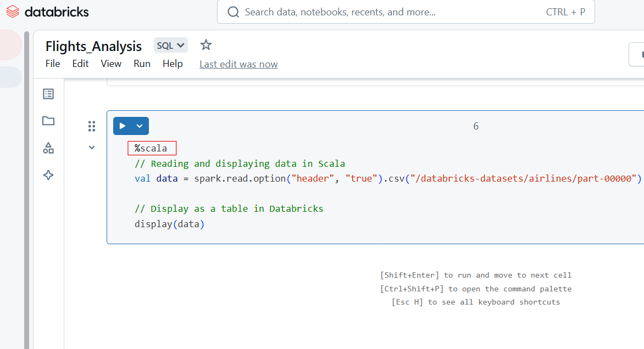This screenshot has height=349, width=644.
Task: Click the Shift+Enter run hint text
Action: [x=476, y=275]
